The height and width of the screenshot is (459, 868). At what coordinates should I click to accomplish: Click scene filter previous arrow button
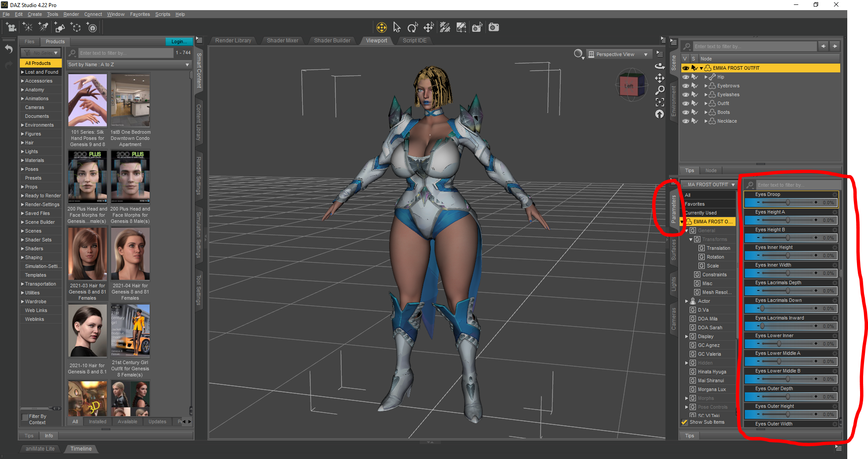point(823,46)
